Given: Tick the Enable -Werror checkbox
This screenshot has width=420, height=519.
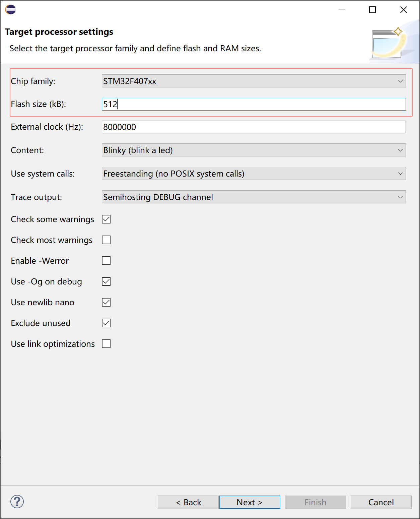Looking at the screenshot, I should pyautogui.click(x=106, y=261).
